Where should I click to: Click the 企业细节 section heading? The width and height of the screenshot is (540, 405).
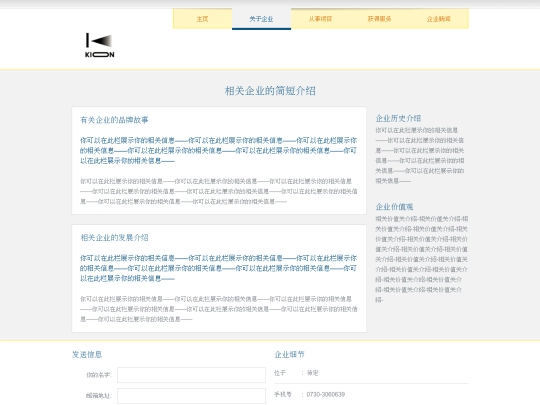tap(290, 354)
